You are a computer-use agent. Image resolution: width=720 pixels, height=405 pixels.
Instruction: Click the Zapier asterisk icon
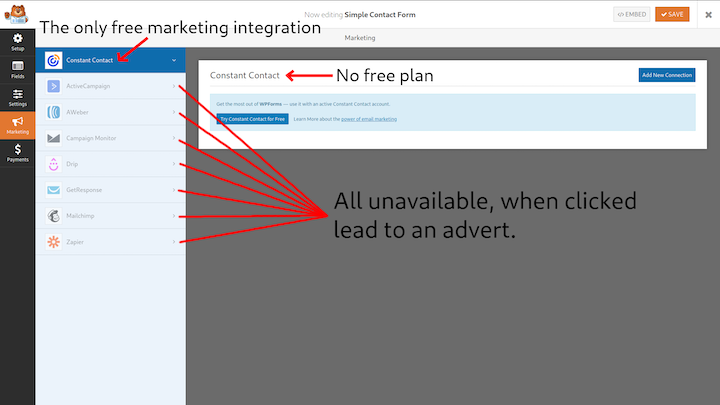[53, 242]
